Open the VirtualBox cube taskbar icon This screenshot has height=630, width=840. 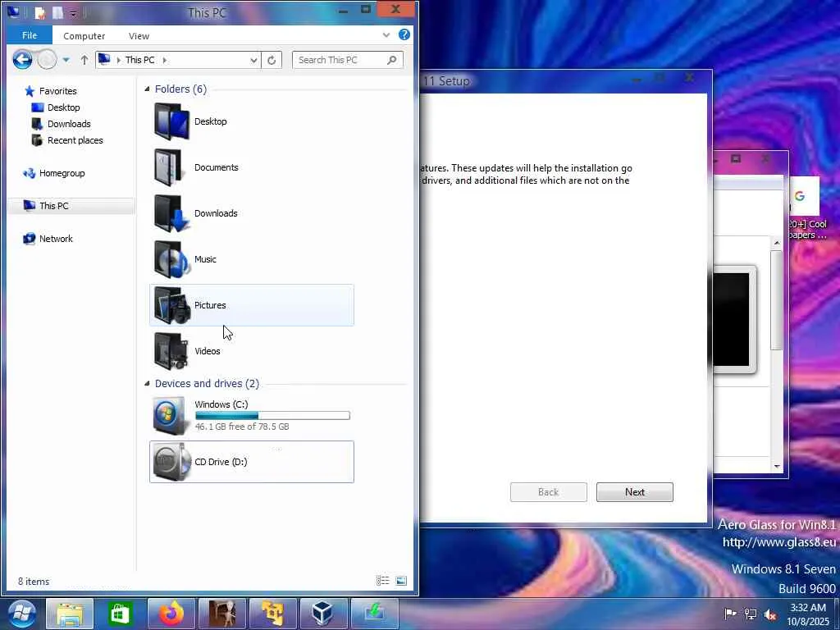tap(322, 614)
